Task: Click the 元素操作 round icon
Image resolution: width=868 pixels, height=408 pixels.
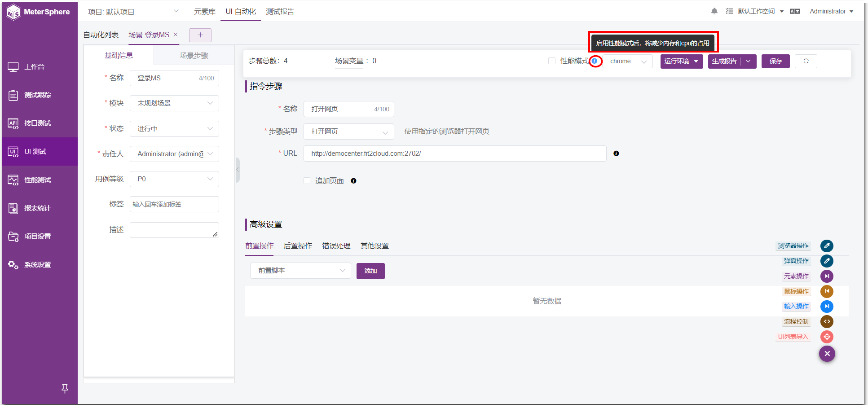Action: click(x=827, y=276)
